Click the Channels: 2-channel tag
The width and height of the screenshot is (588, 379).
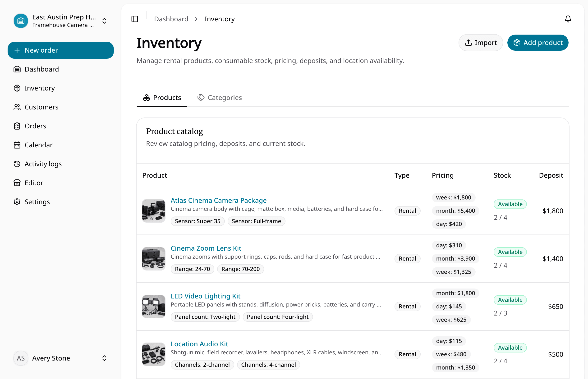(202, 365)
